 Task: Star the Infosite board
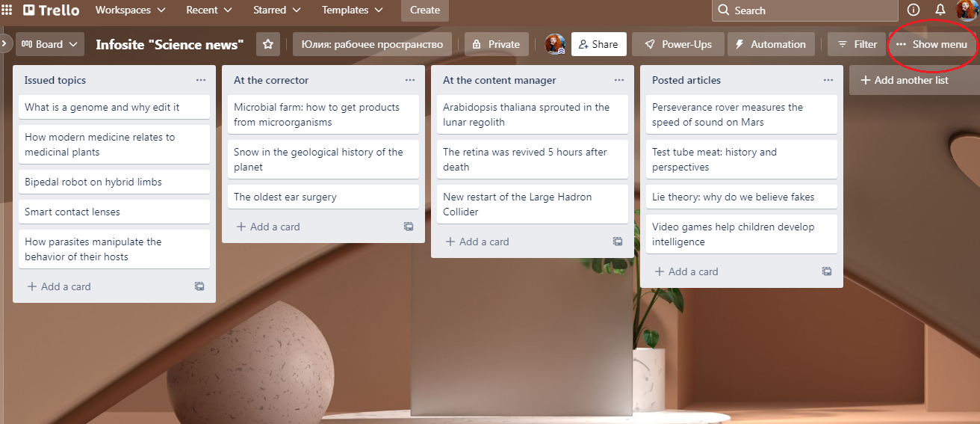coord(268,44)
